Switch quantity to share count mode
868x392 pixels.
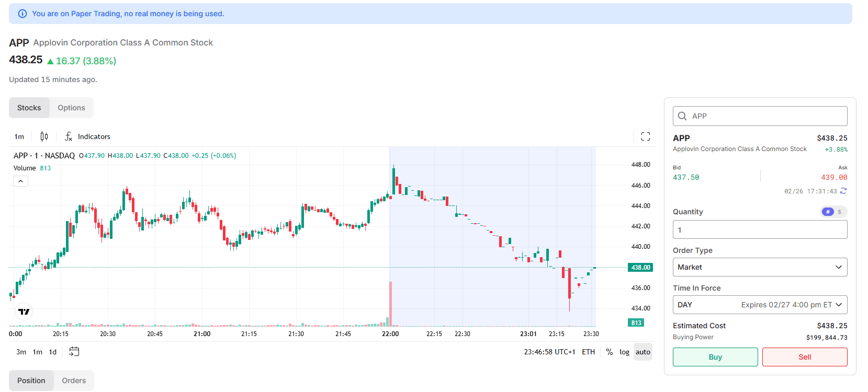coord(828,212)
